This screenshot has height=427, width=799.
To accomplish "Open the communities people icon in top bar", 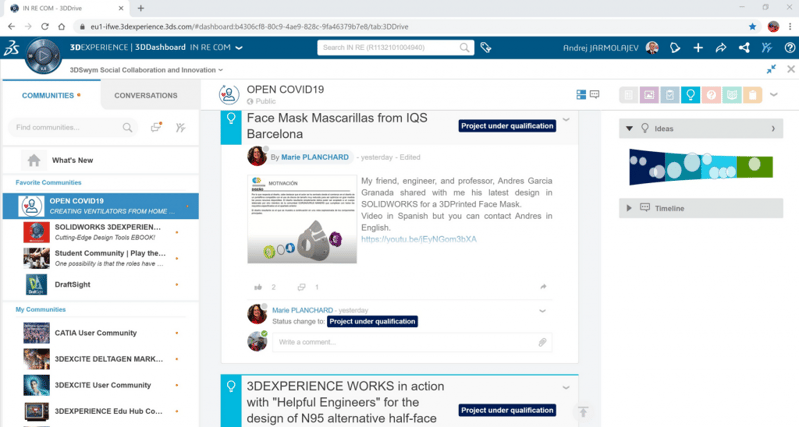I will pos(766,48).
